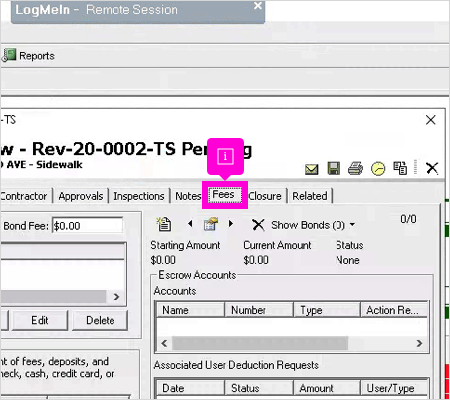Open the Inspections tab
The image size is (450, 400).
tap(139, 196)
